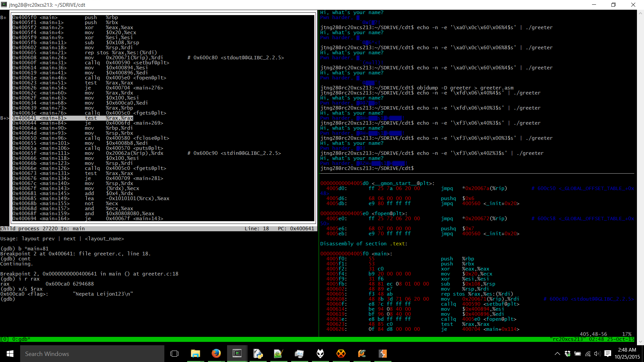Click the Search Windows box
644x362 pixels.
(92, 354)
